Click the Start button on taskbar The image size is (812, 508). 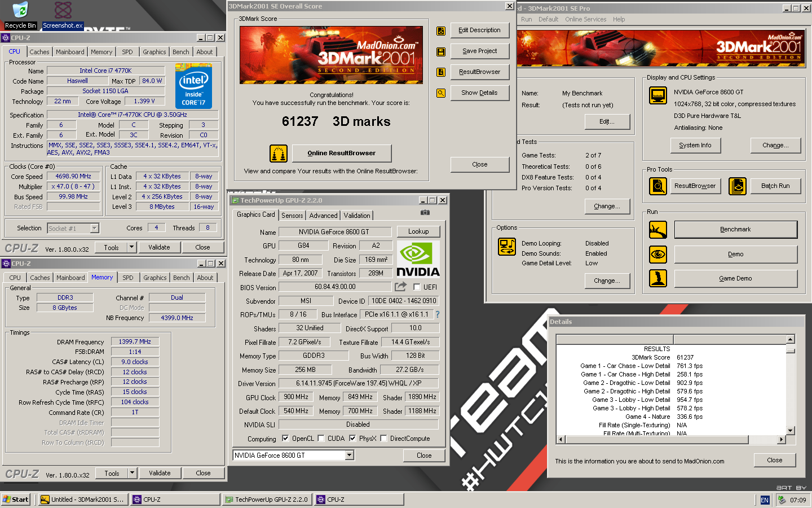click(x=16, y=500)
